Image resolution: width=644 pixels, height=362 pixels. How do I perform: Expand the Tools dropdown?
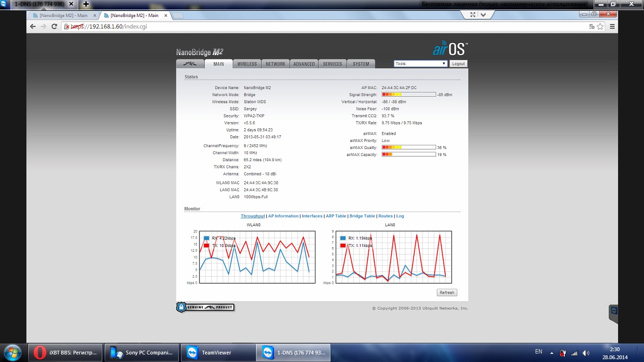click(421, 64)
